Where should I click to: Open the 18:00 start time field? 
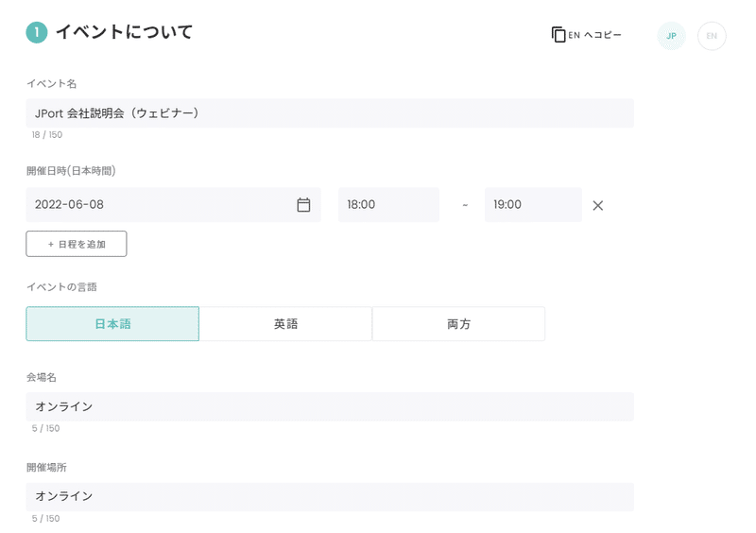388,204
